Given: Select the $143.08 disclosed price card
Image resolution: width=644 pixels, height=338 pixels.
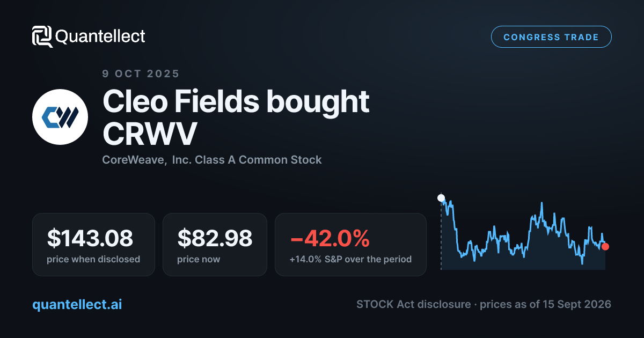Looking at the screenshot, I should pos(93,245).
